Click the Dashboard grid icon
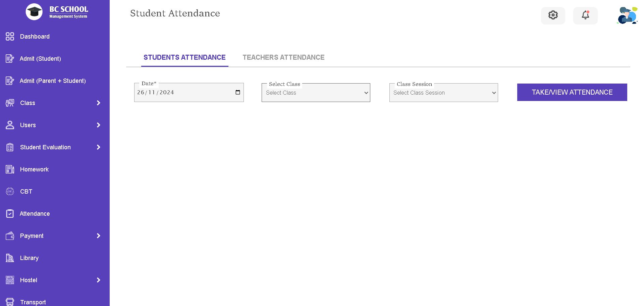 point(10,37)
